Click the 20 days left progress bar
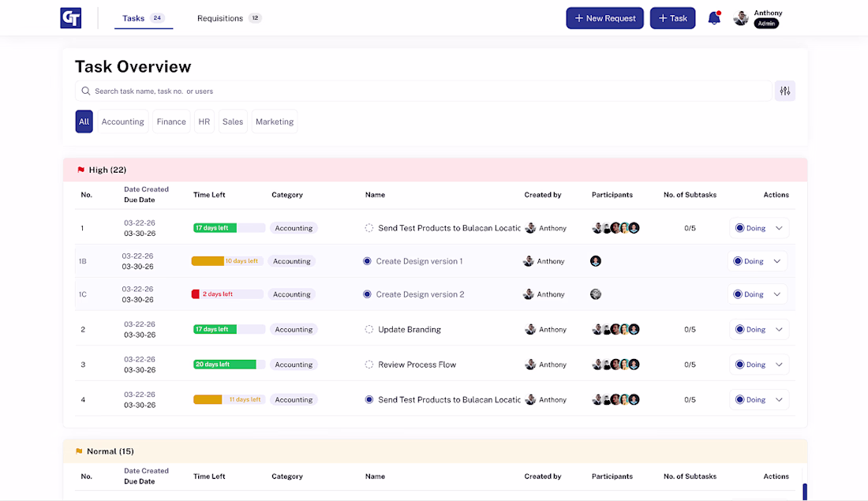Screen dimensions: 868x501 point(229,365)
